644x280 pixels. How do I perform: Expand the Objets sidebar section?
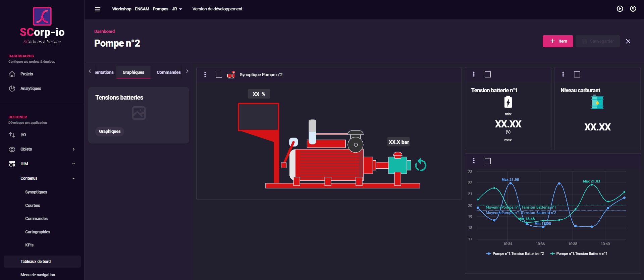pos(73,149)
